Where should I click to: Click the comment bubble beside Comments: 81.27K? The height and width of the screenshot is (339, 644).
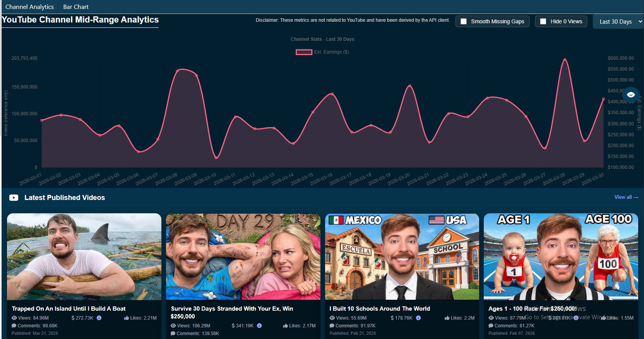click(x=491, y=326)
